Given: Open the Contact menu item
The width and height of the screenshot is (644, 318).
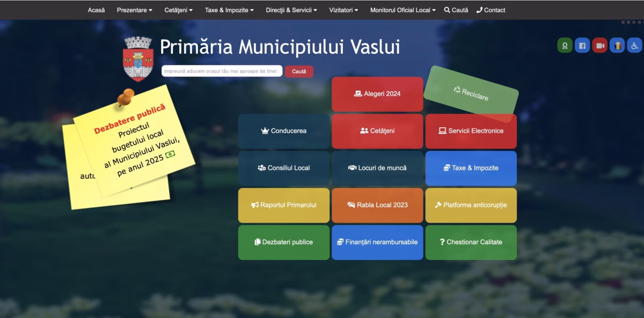Looking at the screenshot, I should click(x=491, y=10).
